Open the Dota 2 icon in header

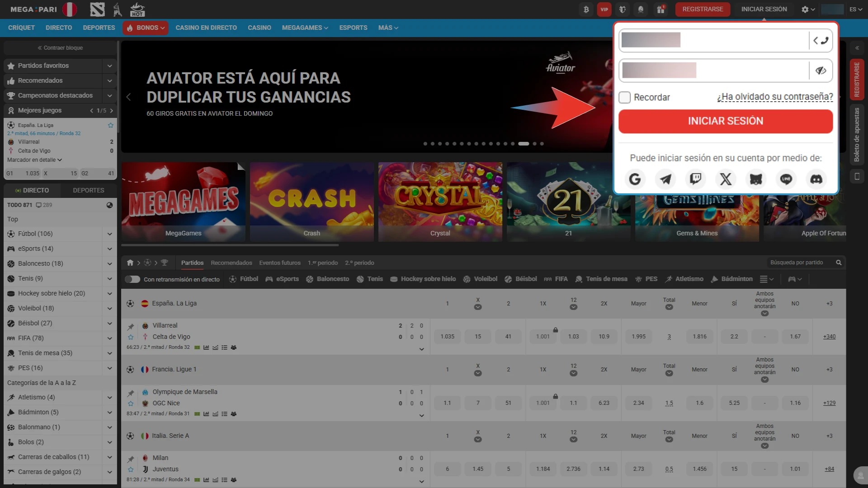[x=97, y=9]
